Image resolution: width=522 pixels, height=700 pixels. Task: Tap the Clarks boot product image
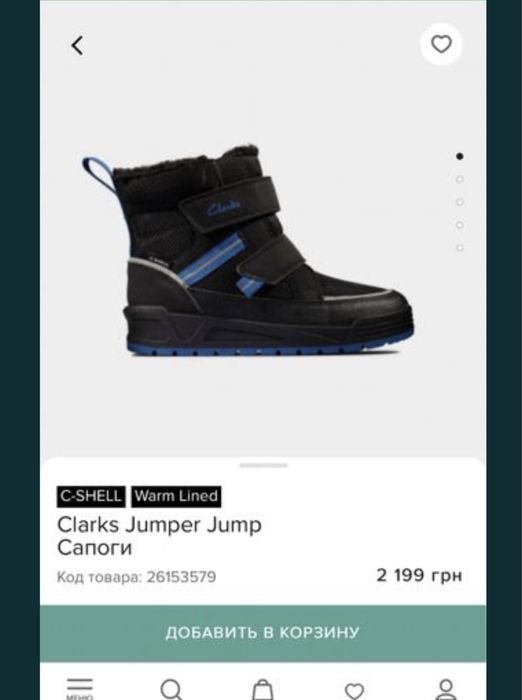[248, 250]
